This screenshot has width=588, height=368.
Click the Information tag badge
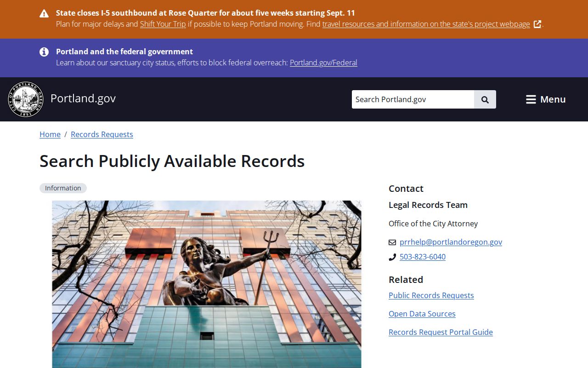(63, 188)
